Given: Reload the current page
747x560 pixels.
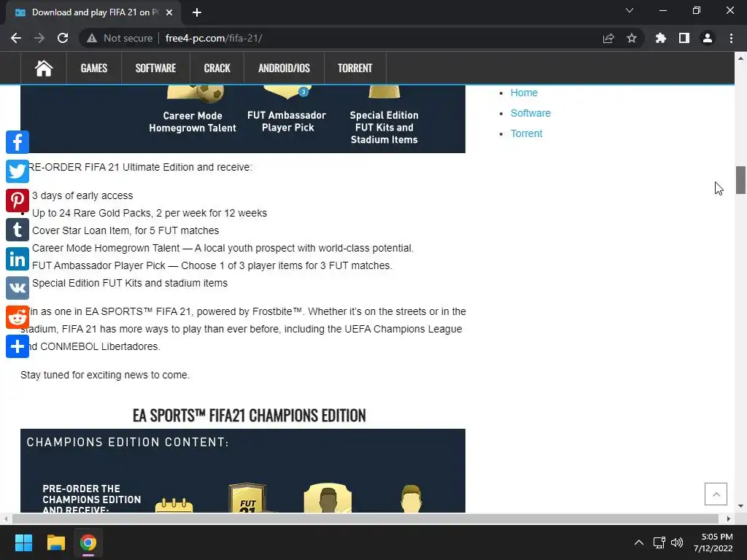Looking at the screenshot, I should tap(63, 38).
